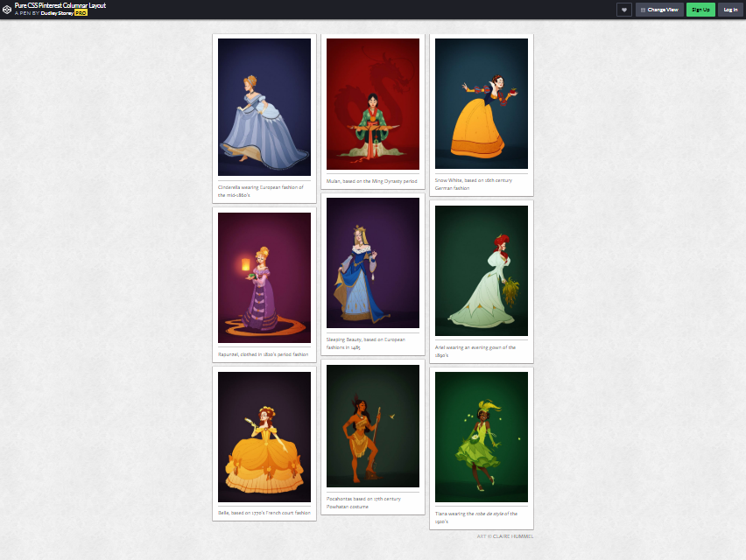Viewport: 746px width, 560px height.
Task: Open the 'ART © CLAIRE HUMMEL' credit link
Action: [505, 536]
